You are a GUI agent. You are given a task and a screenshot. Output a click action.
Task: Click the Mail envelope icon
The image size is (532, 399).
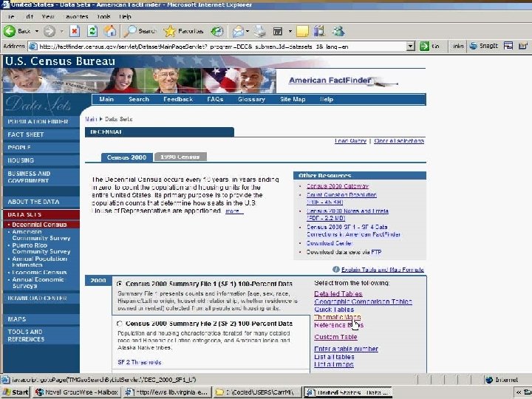(238, 32)
